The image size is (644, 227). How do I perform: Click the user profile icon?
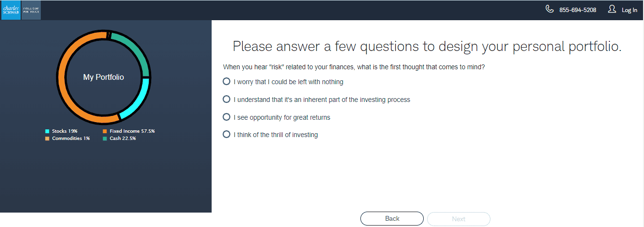click(612, 9)
